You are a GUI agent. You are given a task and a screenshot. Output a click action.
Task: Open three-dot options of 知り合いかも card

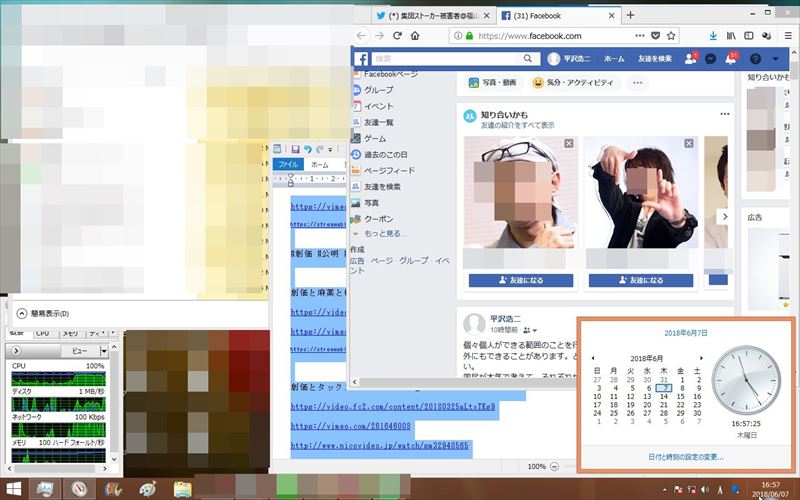pos(724,114)
